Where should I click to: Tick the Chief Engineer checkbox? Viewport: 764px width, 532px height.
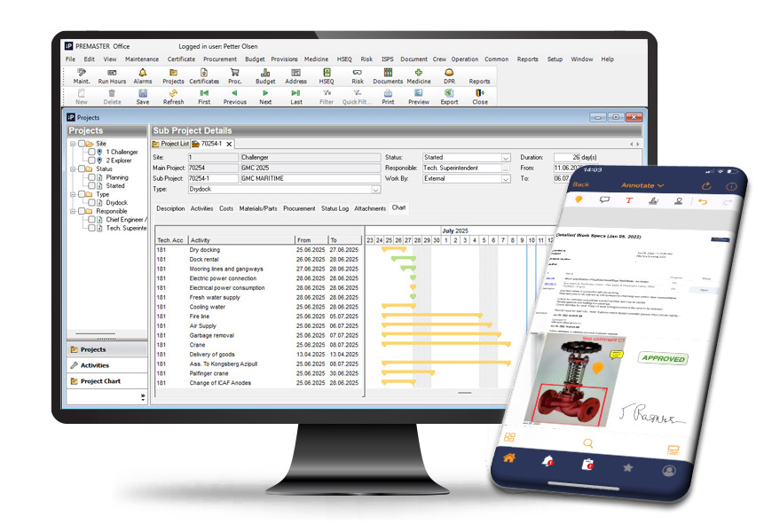coord(91,220)
